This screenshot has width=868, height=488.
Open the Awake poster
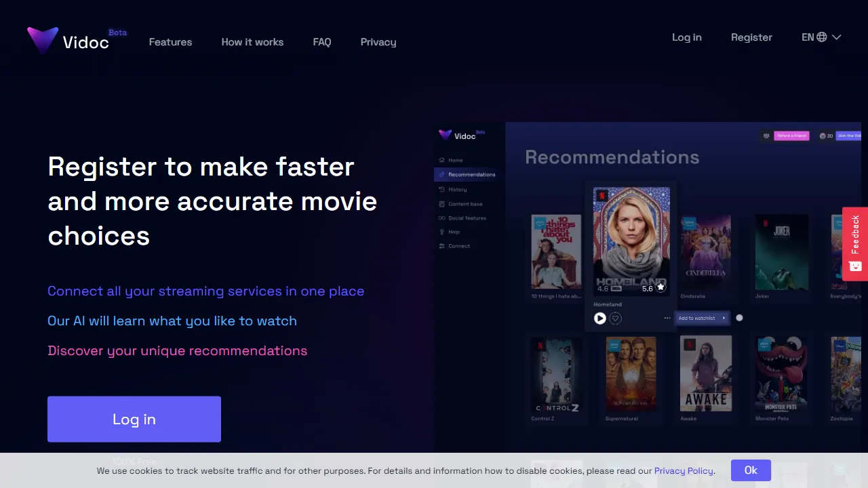click(706, 373)
